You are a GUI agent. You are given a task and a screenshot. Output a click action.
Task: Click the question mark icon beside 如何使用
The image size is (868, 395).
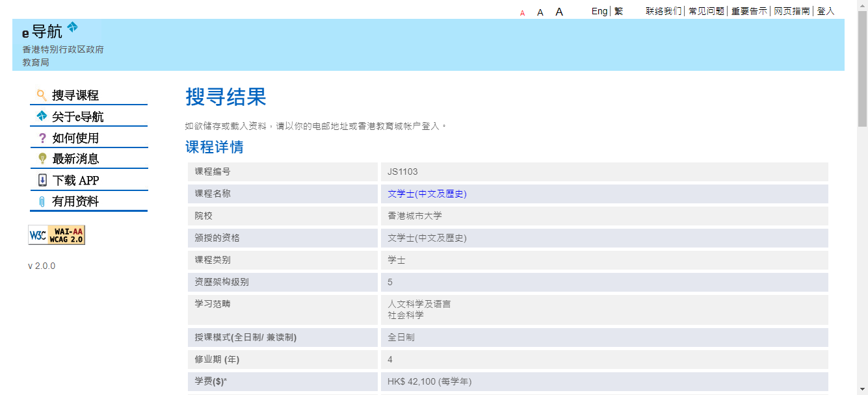[x=42, y=138]
